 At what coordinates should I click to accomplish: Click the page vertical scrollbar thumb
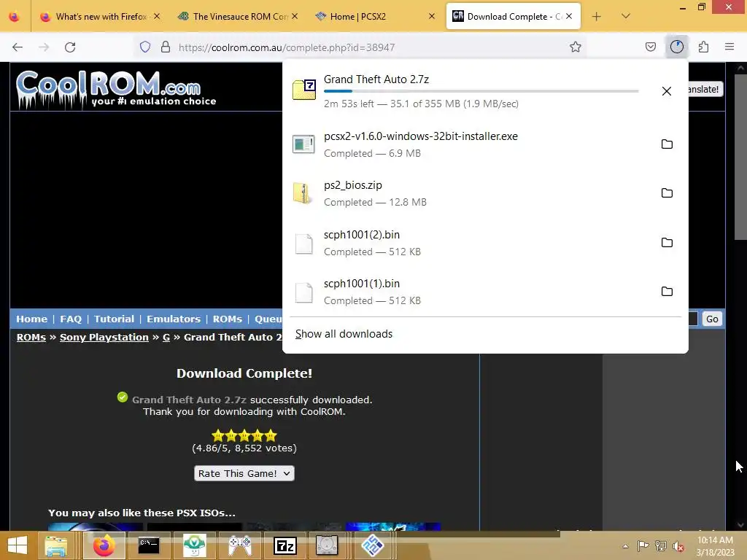point(740,157)
